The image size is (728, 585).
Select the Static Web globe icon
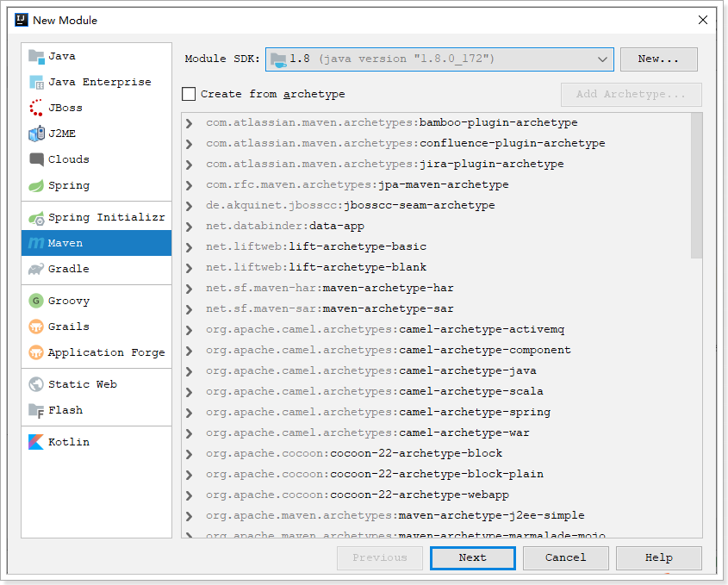(x=36, y=384)
